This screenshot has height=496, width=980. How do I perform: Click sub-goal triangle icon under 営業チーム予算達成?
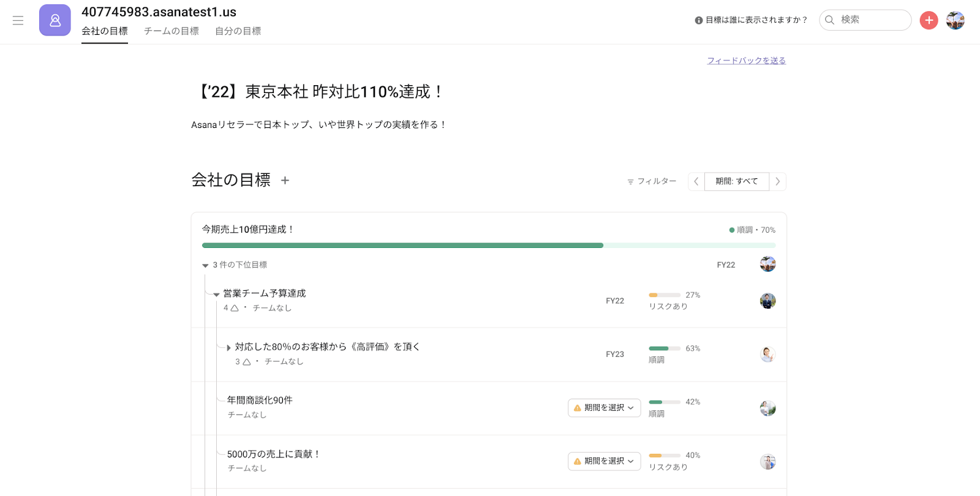[x=235, y=308]
